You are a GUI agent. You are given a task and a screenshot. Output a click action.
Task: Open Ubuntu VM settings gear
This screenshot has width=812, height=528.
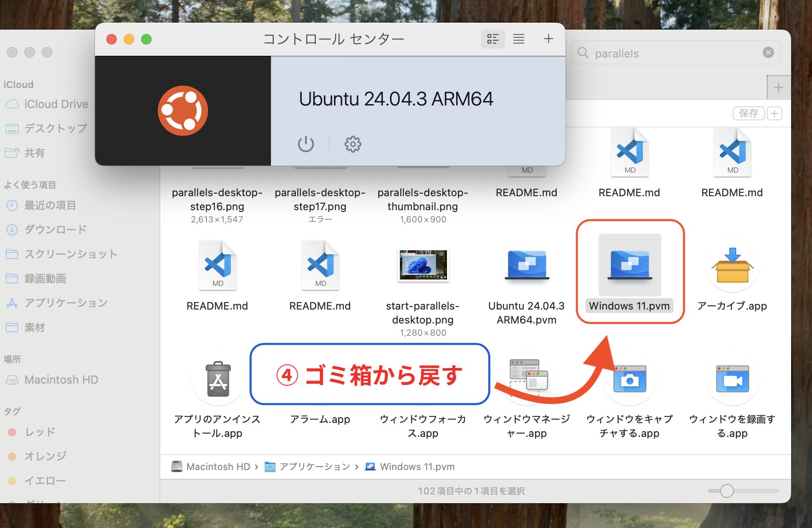click(x=353, y=144)
